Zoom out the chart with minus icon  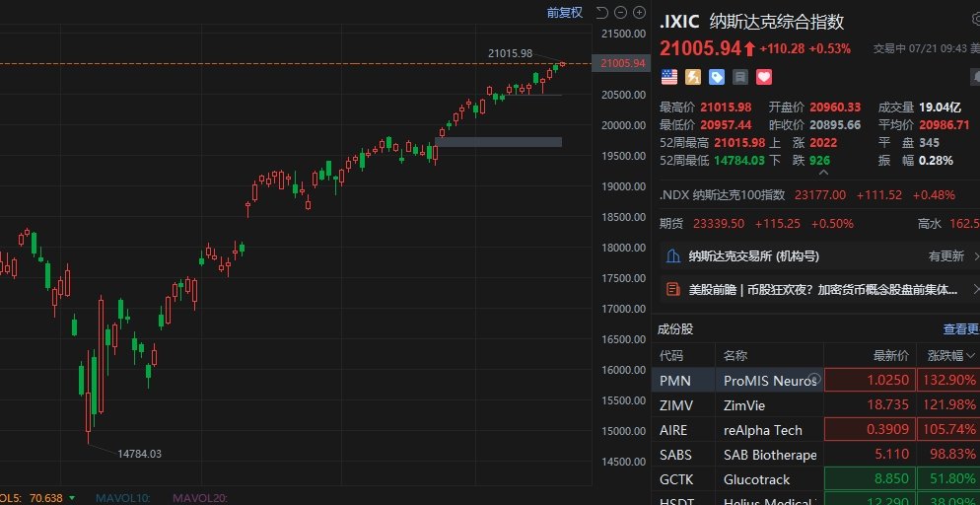pos(620,13)
